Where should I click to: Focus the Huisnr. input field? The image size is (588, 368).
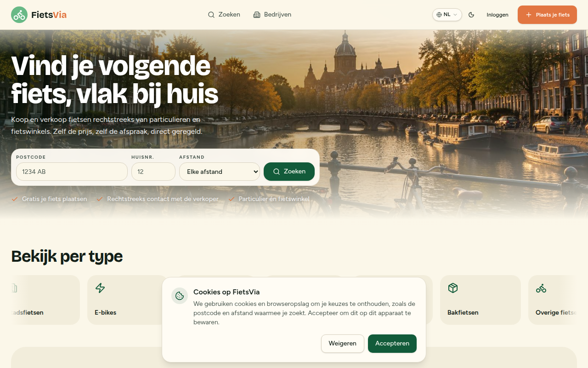[x=153, y=172]
